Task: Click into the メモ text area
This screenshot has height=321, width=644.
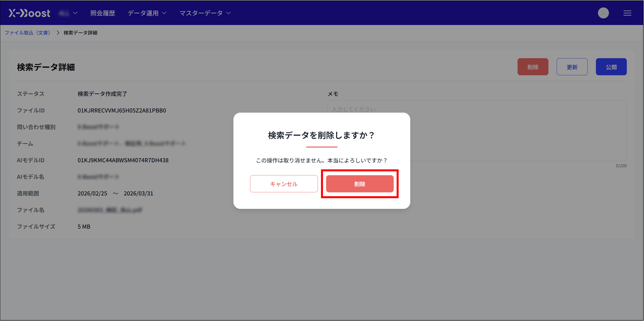Action: tap(477, 131)
